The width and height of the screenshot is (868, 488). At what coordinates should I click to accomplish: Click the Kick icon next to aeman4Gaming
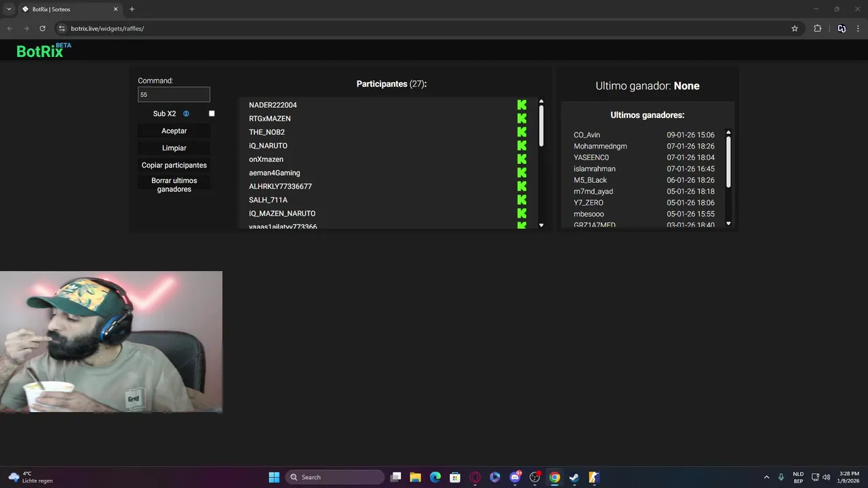click(x=521, y=173)
